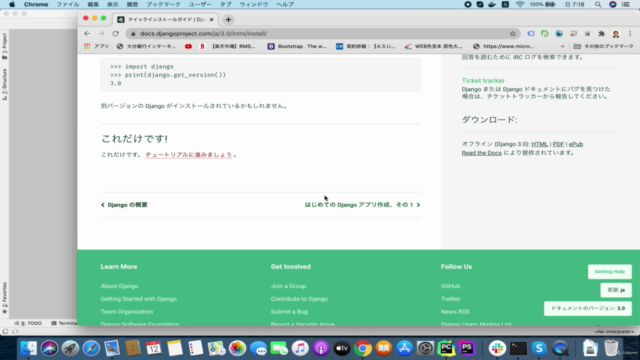Image resolution: width=640 pixels, height=360 pixels.
Task: Open Twitter link under Follow Us
Action: [x=450, y=299]
